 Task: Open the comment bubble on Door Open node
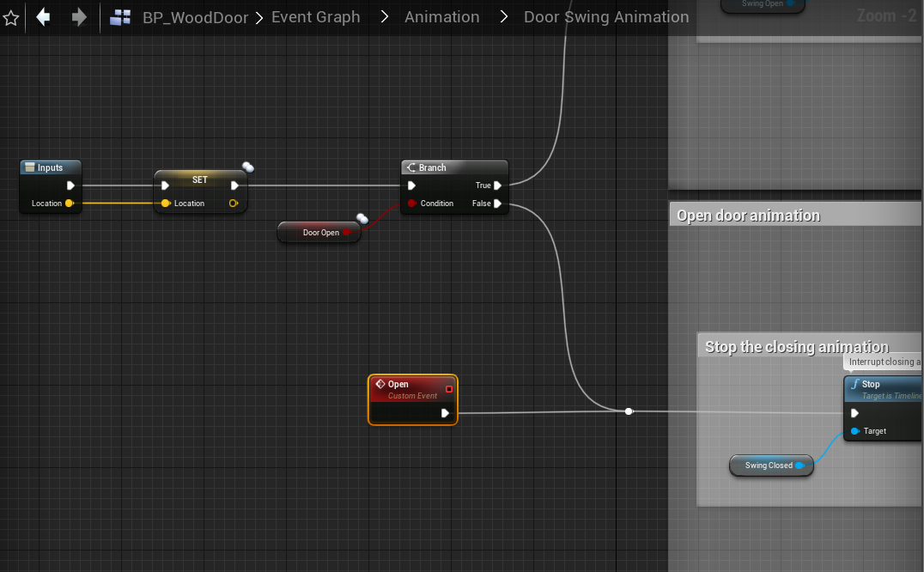click(x=362, y=218)
